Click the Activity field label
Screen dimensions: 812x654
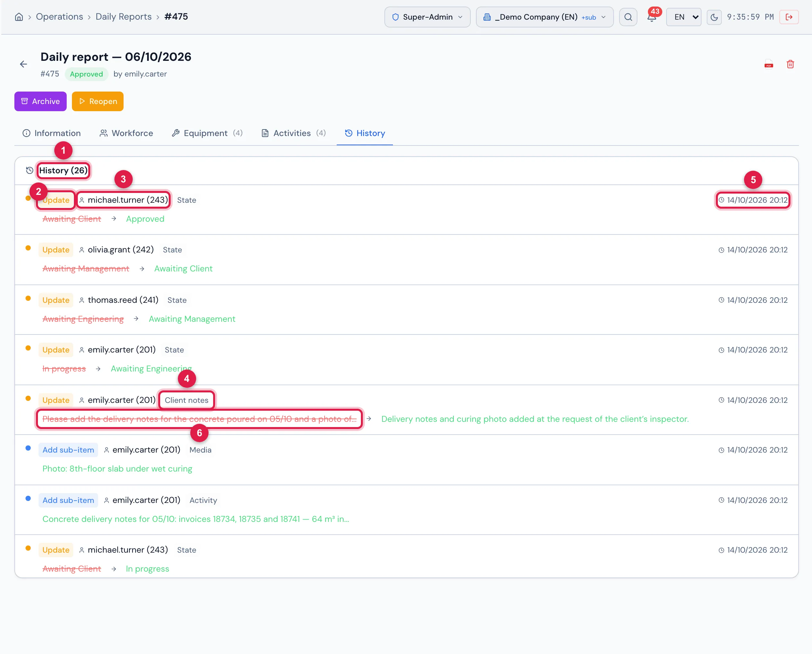coord(203,500)
